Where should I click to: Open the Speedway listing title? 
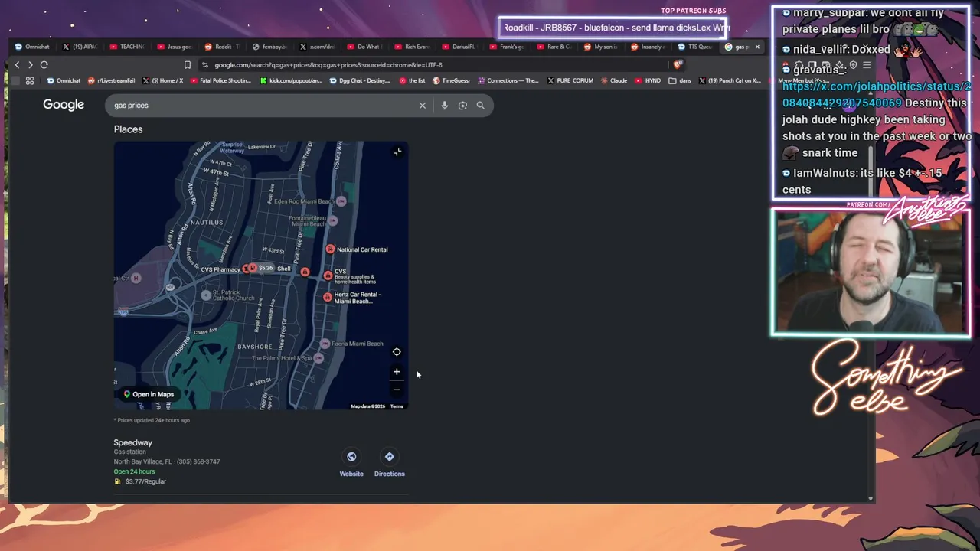click(x=133, y=443)
